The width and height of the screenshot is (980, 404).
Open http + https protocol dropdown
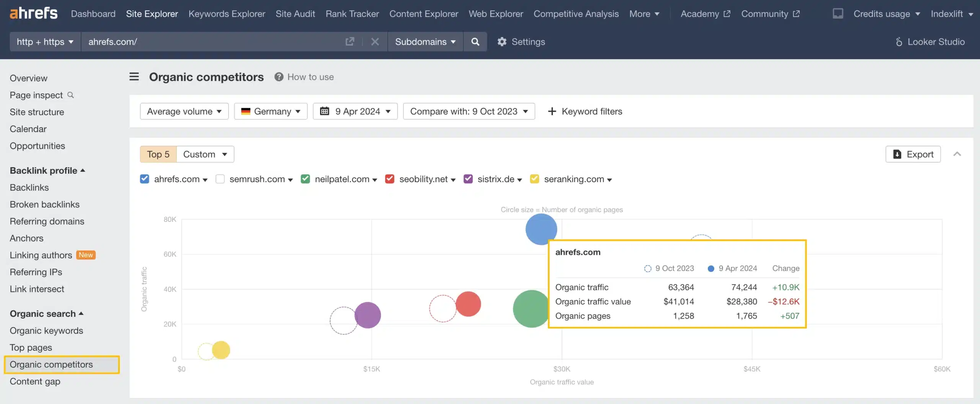click(x=45, y=41)
